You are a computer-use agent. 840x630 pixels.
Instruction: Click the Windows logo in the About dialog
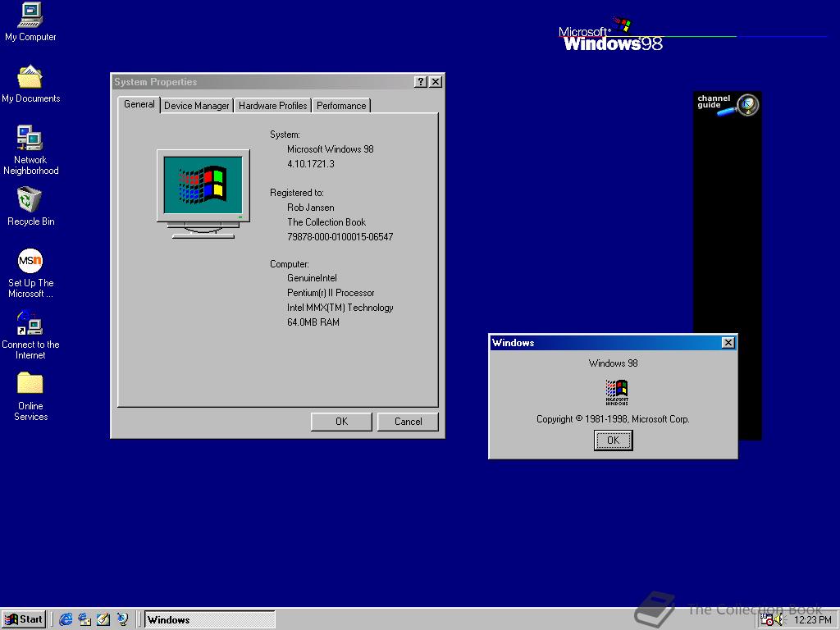pos(617,392)
